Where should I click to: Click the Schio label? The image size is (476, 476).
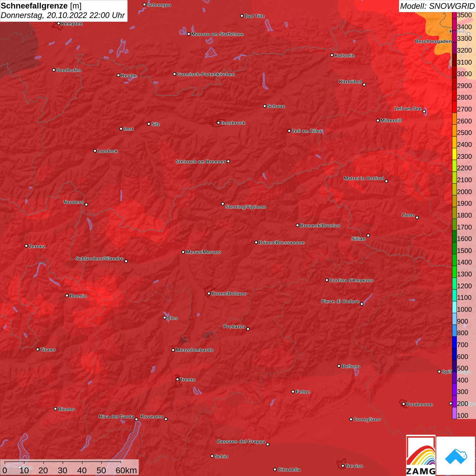[221, 456]
